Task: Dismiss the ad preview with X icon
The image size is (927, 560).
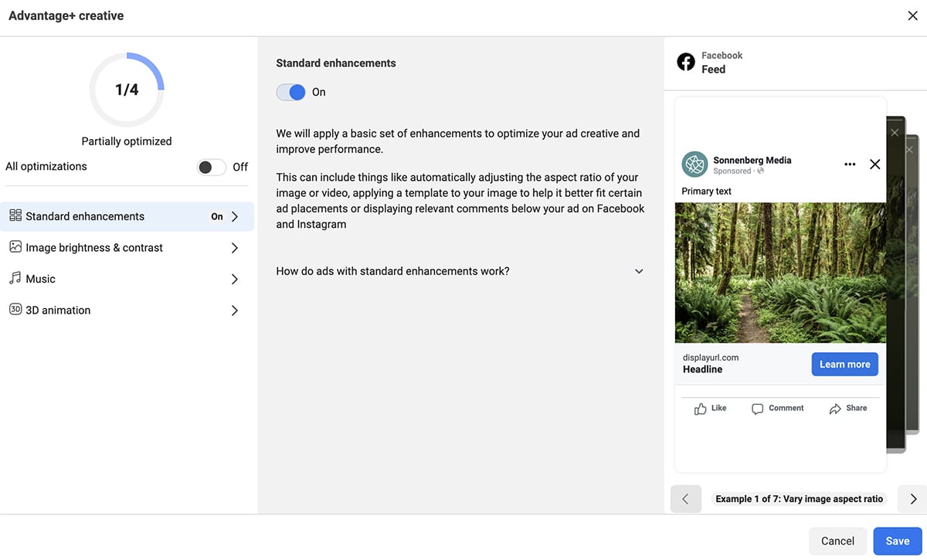Action: [x=874, y=164]
